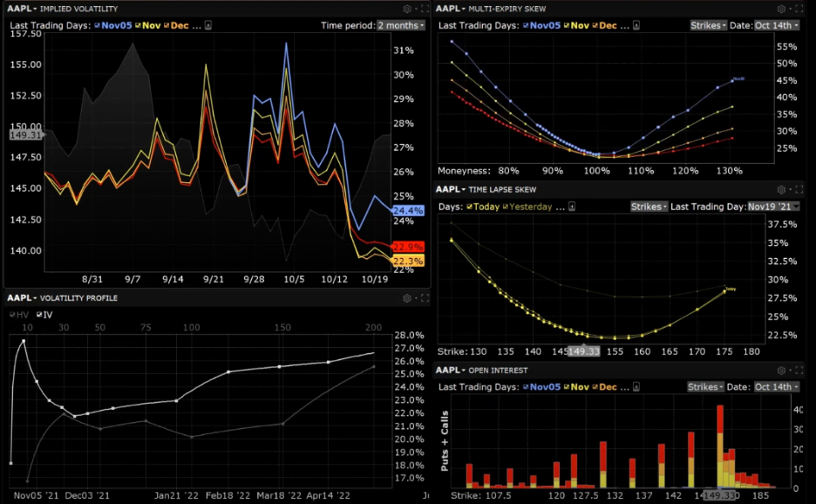
Task: Toggle Nov checkbox in Open Interest panel
Action: pyautogui.click(x=566, y=387)
